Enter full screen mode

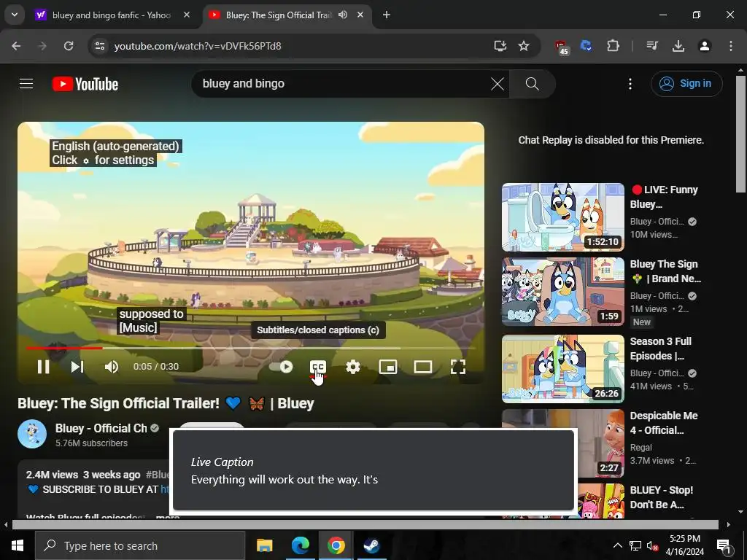[x=458, y=367]
